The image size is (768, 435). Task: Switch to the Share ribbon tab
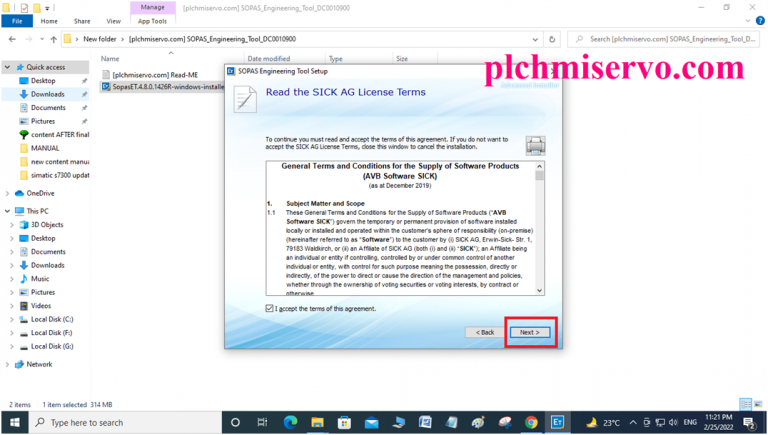(x=82, y=21)
